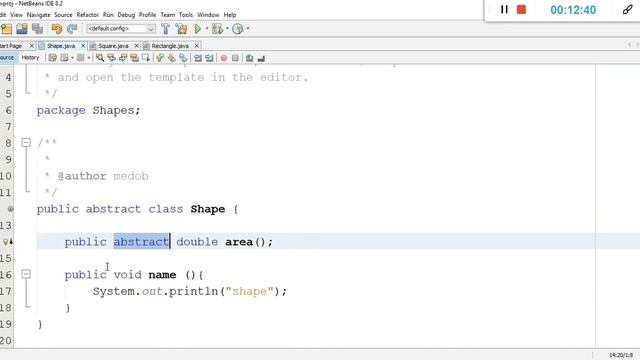Screen dimensions: 640x360
Task: Click the Profile Project icon
Action: point(238,29)
